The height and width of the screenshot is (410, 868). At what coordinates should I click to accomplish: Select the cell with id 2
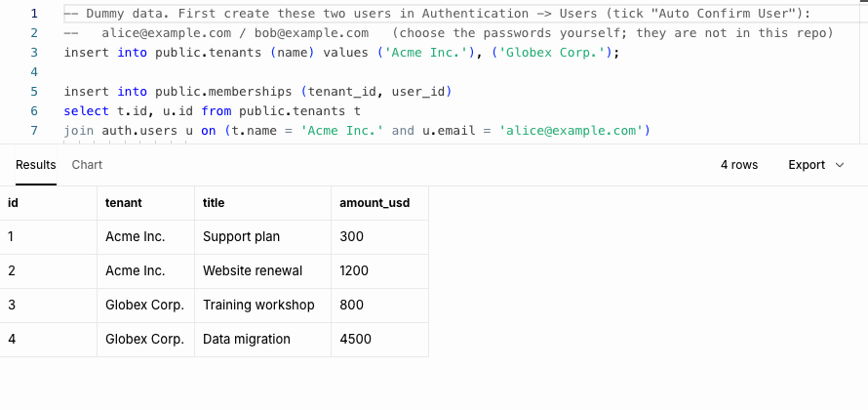pyautogui.click(x=48, y=271)
